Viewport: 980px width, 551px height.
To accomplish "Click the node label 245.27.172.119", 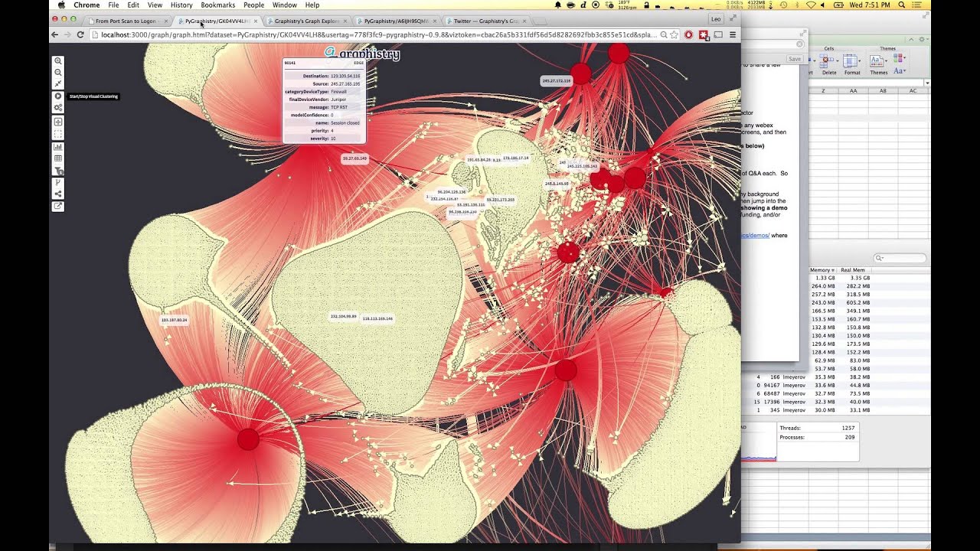I will point(557,80).
